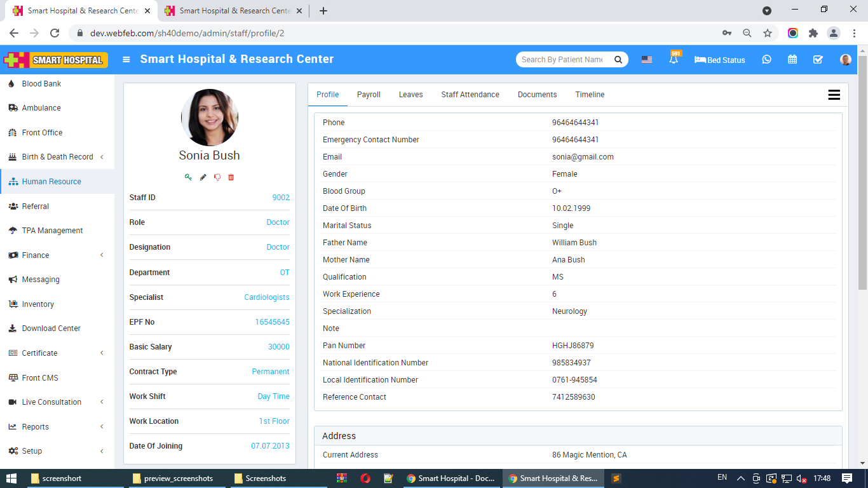This screenshot has width=868, height=488.
Task: Click the pencil edit icon under Sonia Bush
Action: (203, 177)
